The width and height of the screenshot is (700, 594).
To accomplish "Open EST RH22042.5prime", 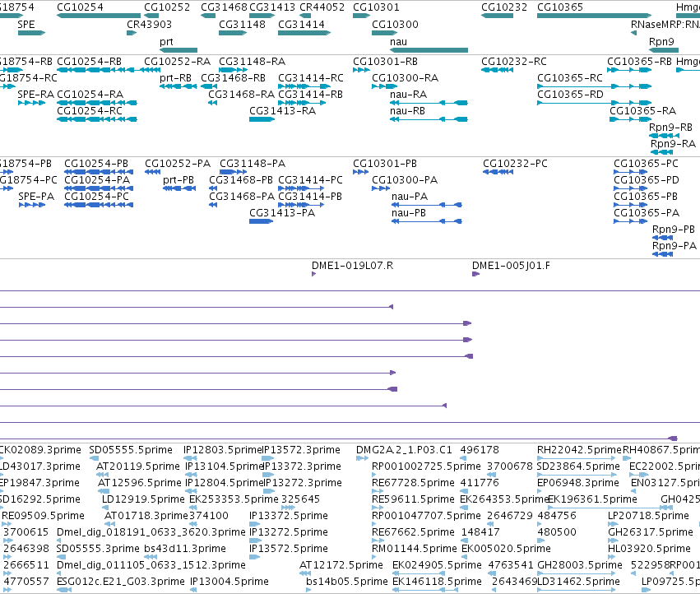I will 579,450.
